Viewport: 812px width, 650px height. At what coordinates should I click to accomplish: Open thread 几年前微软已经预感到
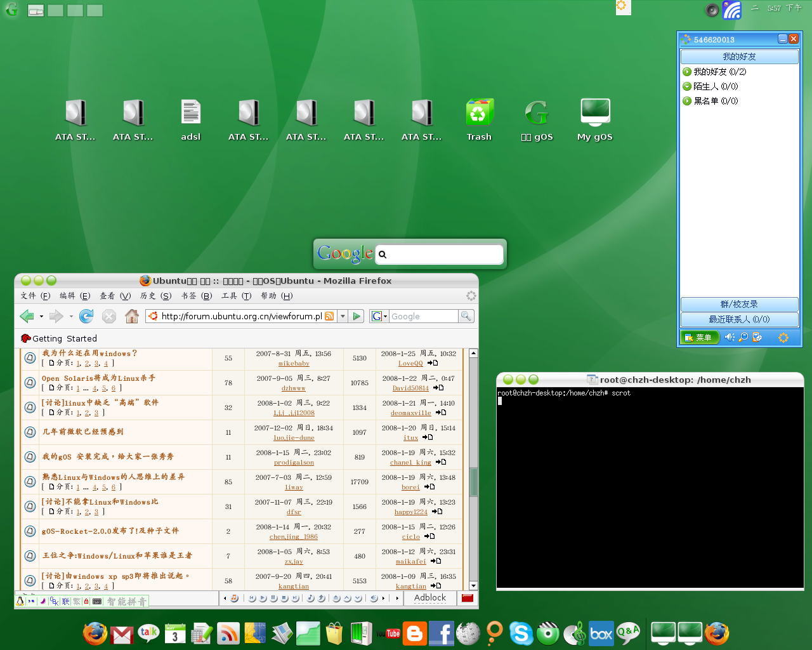tap(83, 432)
